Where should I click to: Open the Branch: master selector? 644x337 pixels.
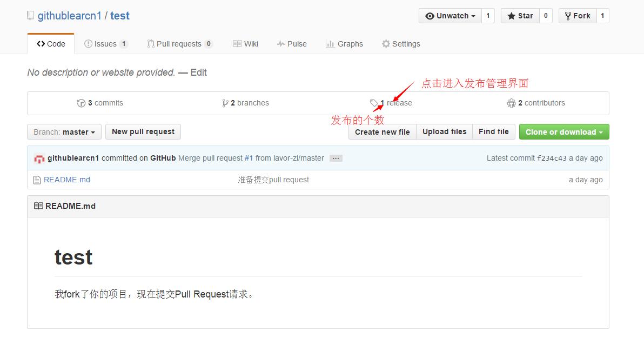click(x=64, y=131)
